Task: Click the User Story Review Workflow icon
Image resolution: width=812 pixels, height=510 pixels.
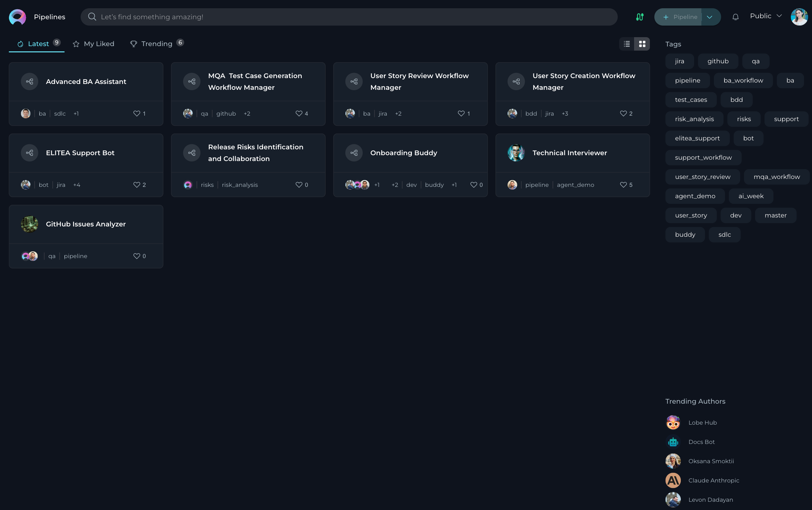Action: (x=354, y=82)
